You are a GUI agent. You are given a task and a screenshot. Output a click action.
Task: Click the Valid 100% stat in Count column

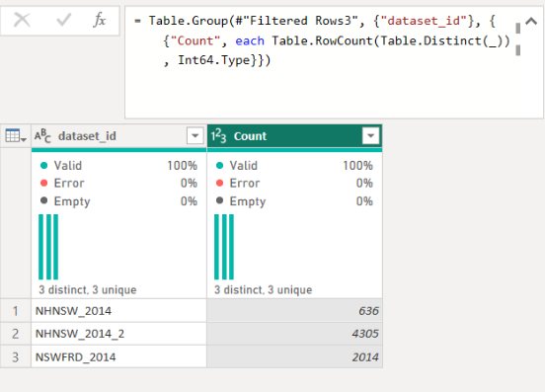[294, 166]
